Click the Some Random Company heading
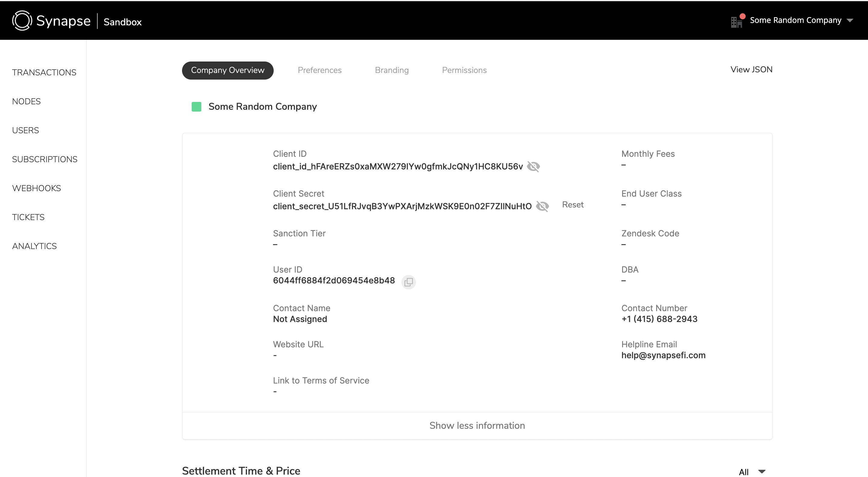The width and height of the screenshot is (868, 477). coord(263,106)
